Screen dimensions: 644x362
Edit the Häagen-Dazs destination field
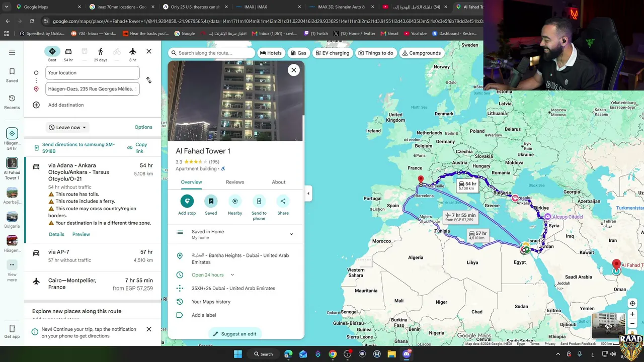[x=93, y=89]
